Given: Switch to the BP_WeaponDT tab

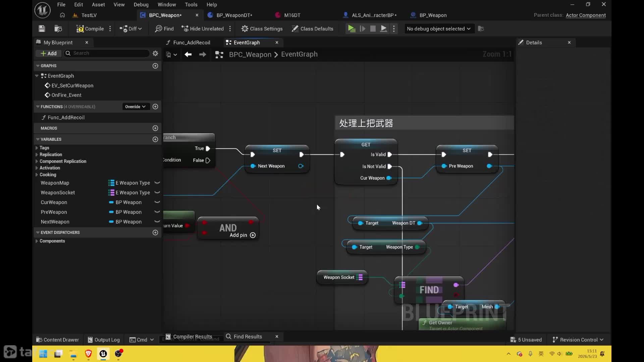Looking at the screenshot, I should point(234,15).
